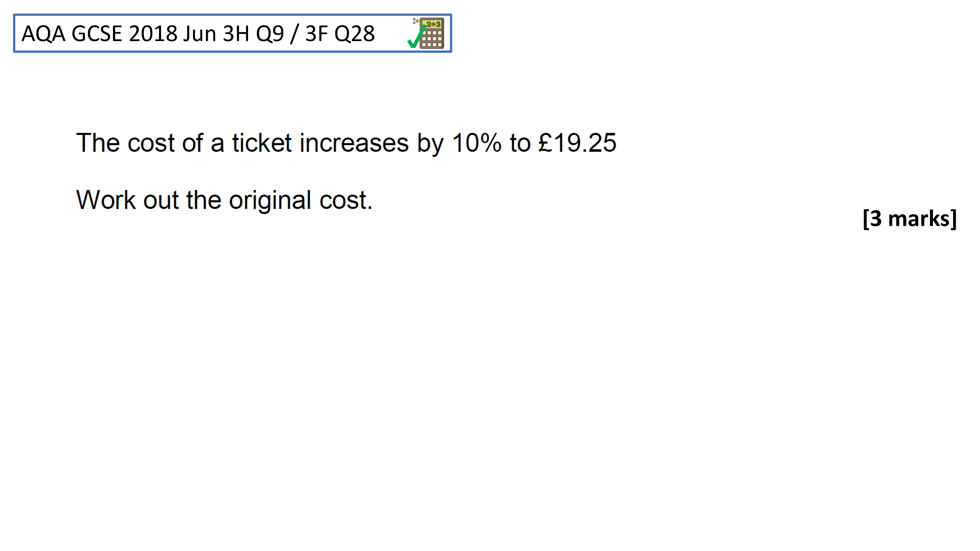Click the calculator icon in the title box
This screenshot has width=980, height=551.
tap(431, 33)
